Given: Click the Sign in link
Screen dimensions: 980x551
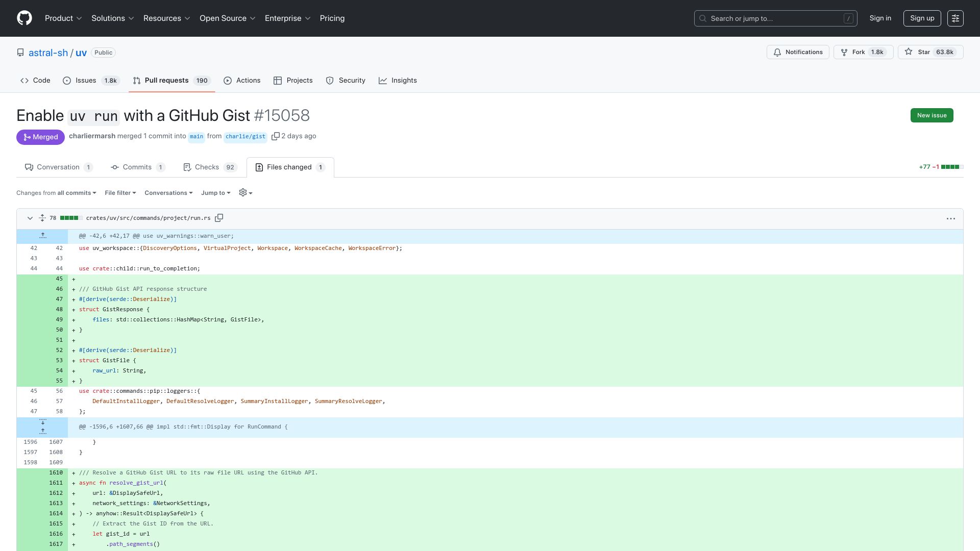Looking at the screenshot, I should click(880, 18).
